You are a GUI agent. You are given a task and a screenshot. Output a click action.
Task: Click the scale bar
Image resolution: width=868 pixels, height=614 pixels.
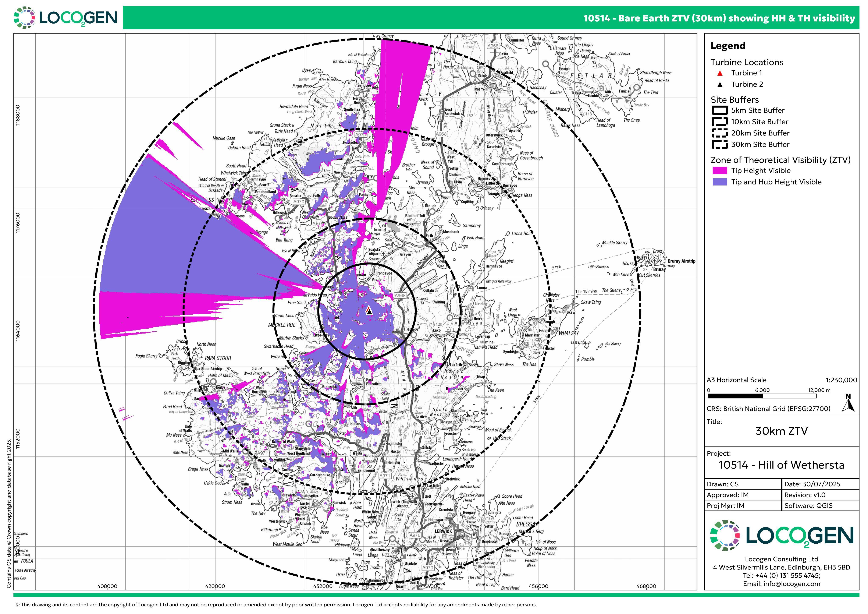[762, 396]
